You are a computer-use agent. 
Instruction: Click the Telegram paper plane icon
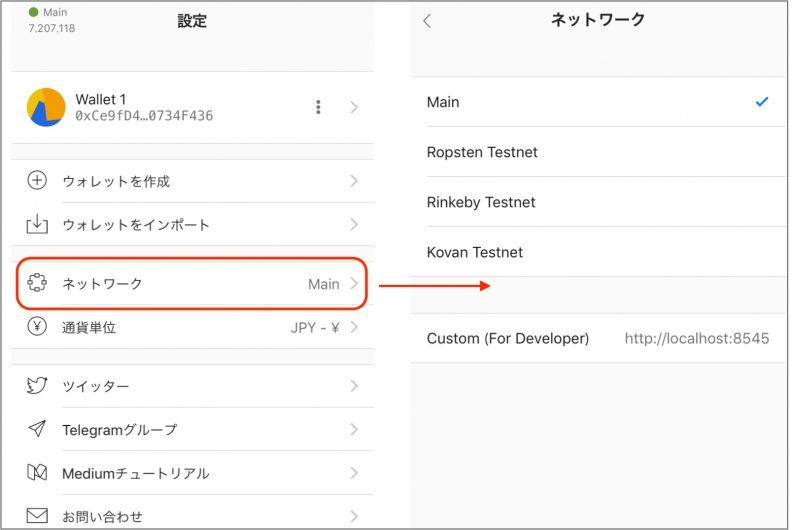pos(37,429)
